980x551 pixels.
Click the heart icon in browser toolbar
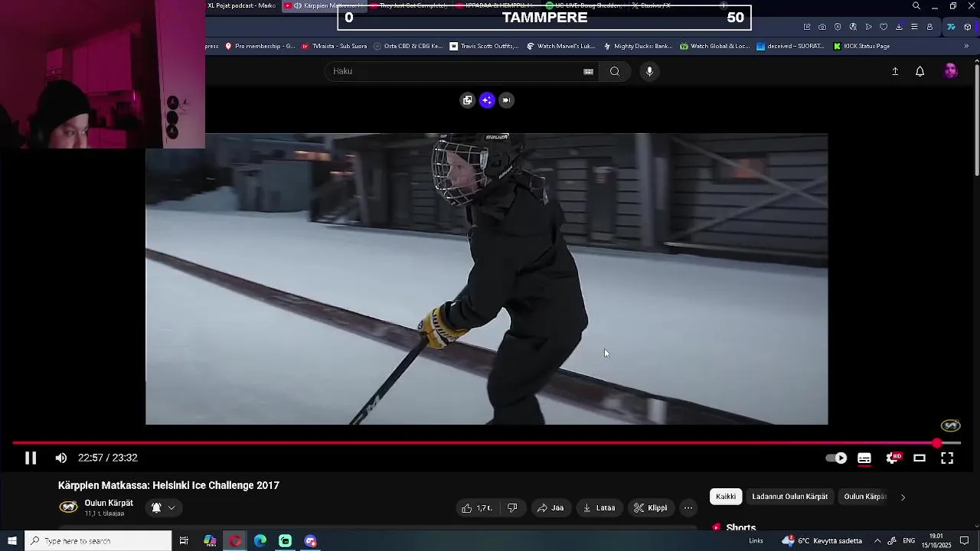point(884,27)
